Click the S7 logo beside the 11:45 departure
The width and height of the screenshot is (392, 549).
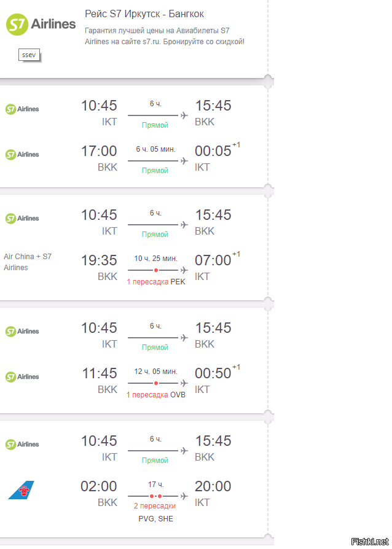click(22, 377)
